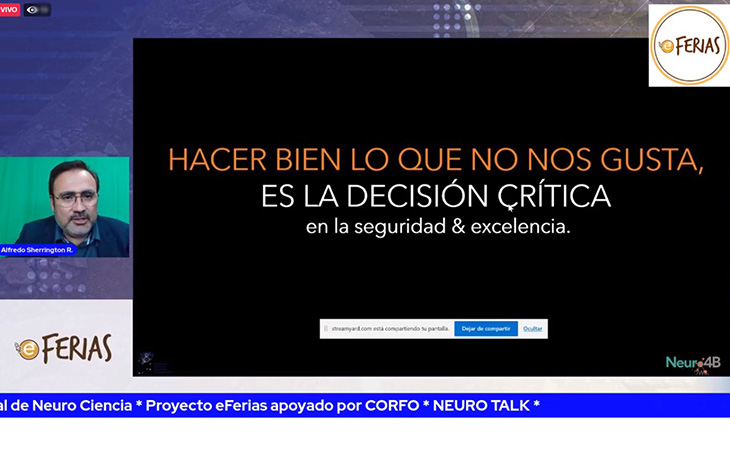The height and width of the screenshot is (456, 730).
Task: Click 'Proyecto eFerias' text in the ticker
Action: [202, 405]
